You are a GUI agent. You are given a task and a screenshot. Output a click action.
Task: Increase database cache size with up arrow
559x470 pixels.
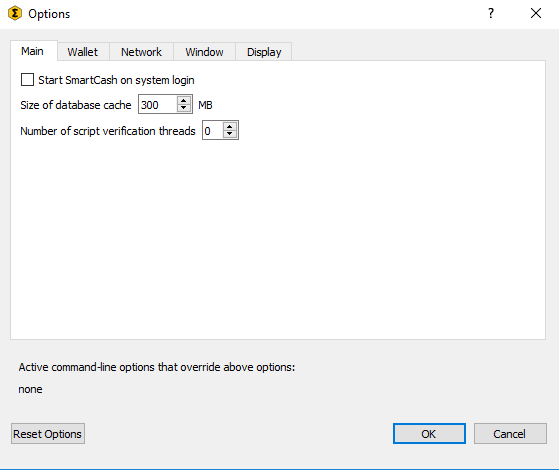(x=184, y=101)
